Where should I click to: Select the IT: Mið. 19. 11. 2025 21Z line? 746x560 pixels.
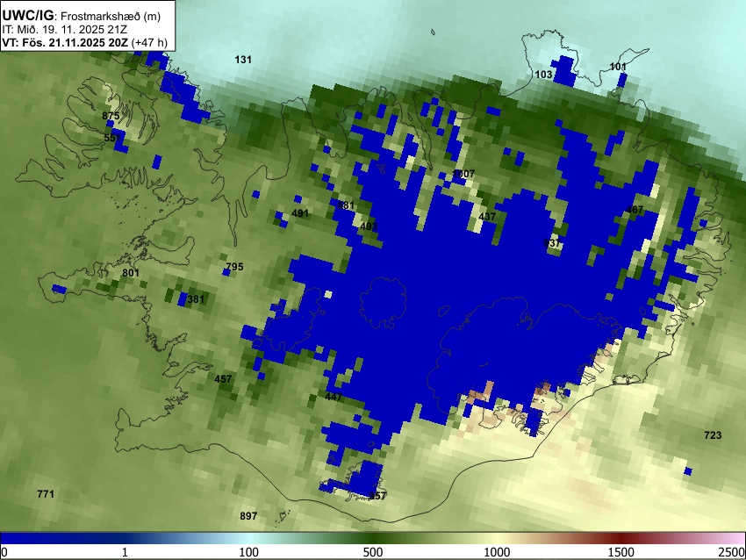[x=64, y=30]
